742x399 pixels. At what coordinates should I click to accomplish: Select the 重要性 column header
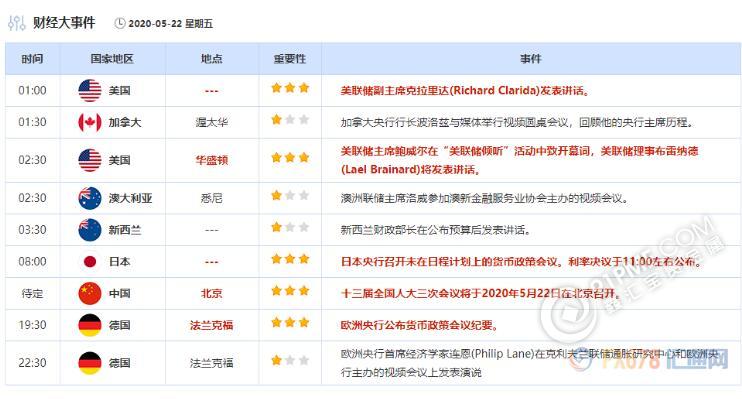tap(290, 59)
